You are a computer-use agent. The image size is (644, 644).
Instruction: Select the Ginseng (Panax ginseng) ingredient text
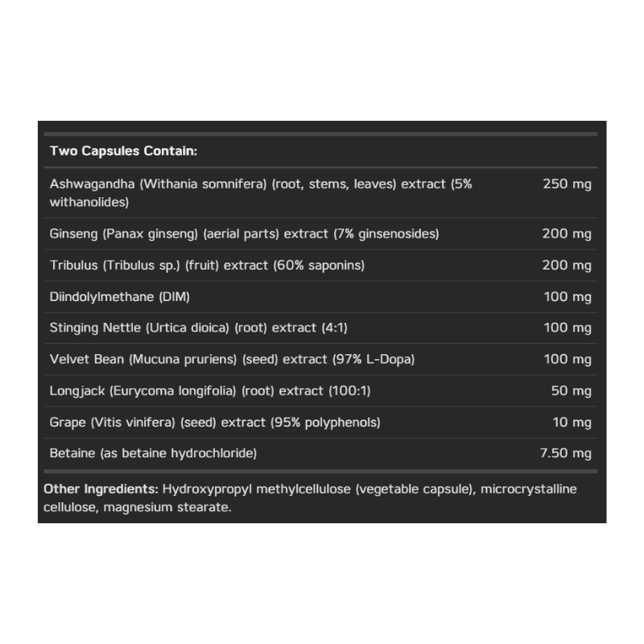[x=244, y=233]
